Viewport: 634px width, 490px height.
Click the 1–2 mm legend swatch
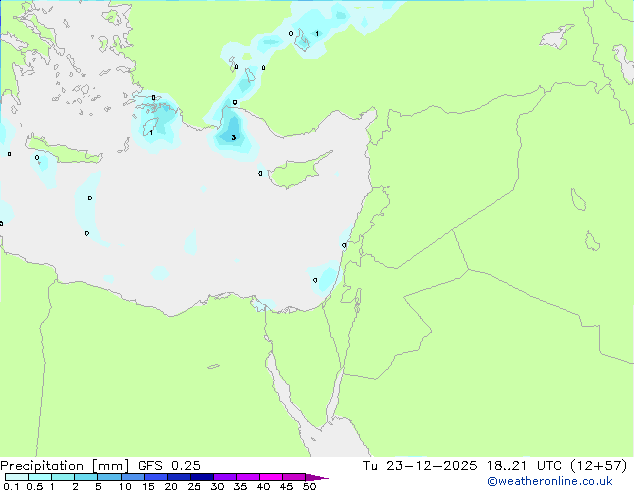(63, 477)
